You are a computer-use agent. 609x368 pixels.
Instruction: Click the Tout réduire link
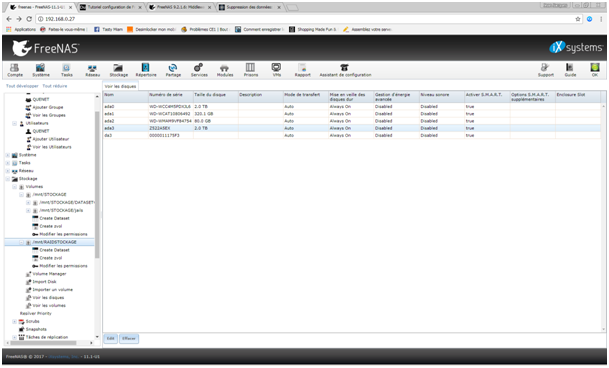point(55,86)
